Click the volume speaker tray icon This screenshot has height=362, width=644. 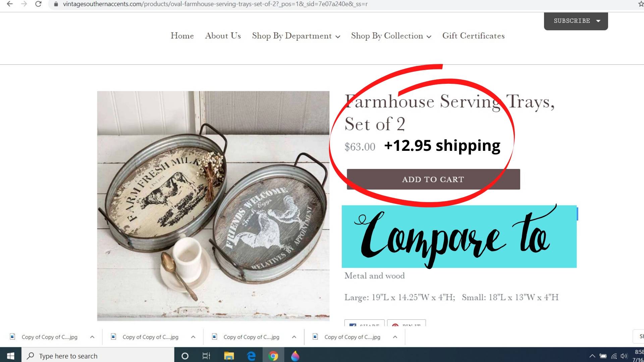(624, 356)
